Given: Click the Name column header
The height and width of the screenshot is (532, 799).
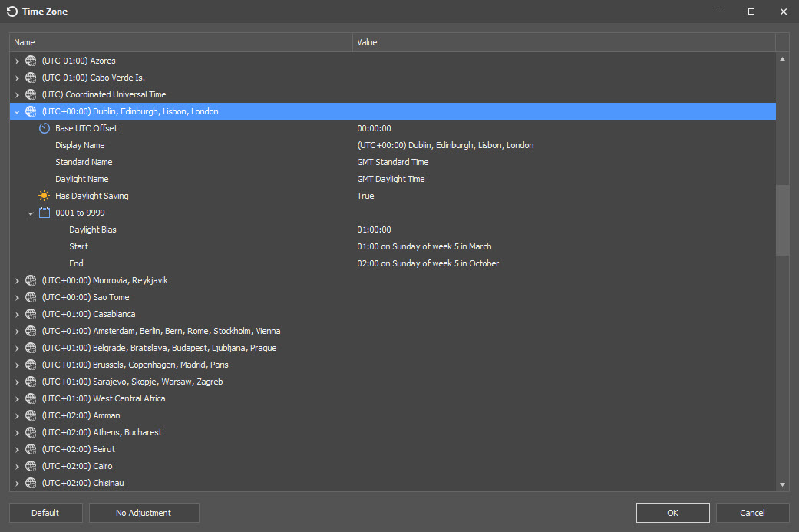Looking at the screenshot, I should point(181,42).
